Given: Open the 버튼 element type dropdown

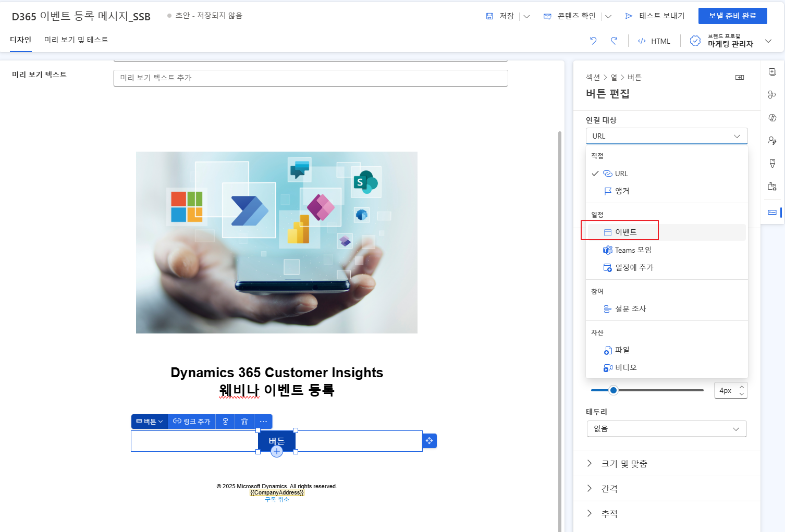Looking at the screenshot, I should [x=150, y=422].
